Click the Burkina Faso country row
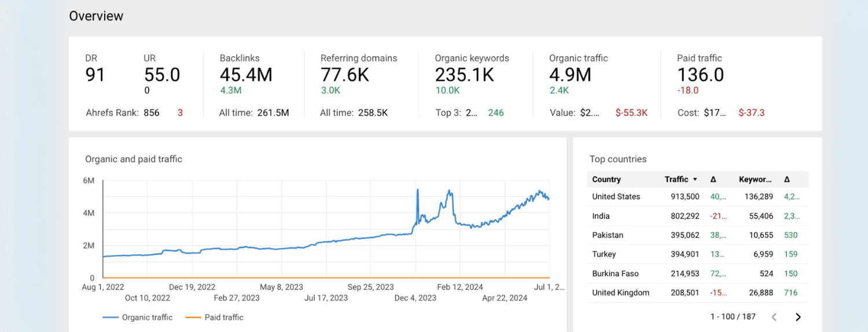868x332 pixels. 616,273
